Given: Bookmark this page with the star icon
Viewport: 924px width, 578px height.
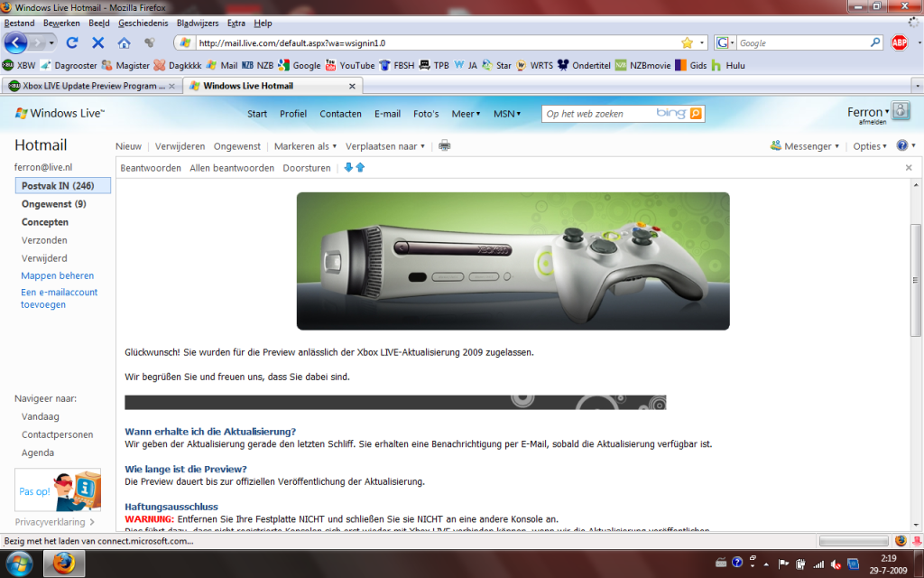Looking at the screenshot, I should click(687, 42).
